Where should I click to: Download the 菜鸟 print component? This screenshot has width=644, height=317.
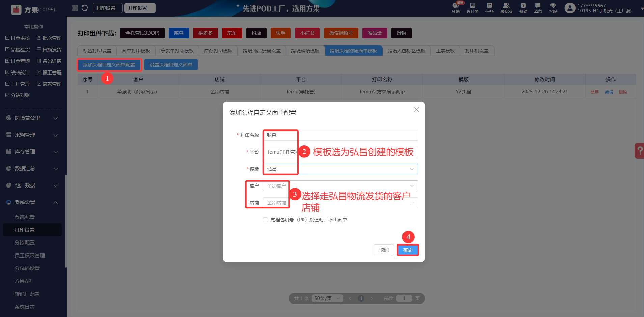179,33
